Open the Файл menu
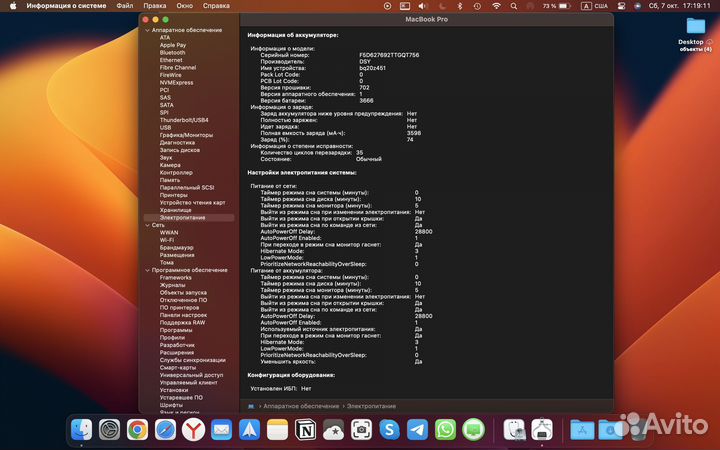This screenshot has width=720, height=450. coord(124,6)
